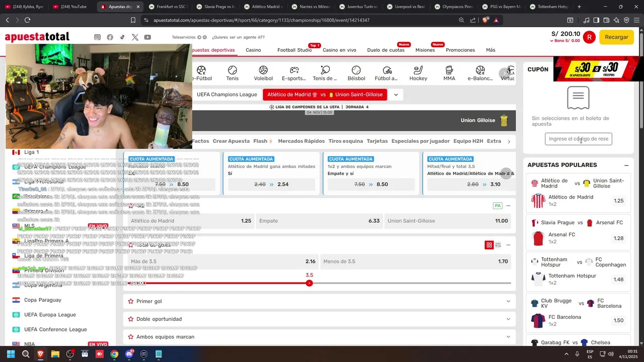Open UEFA Europa League in sidebar
Image resolution: width=644 pixels, height=362 pixels.
click(50, 315)
